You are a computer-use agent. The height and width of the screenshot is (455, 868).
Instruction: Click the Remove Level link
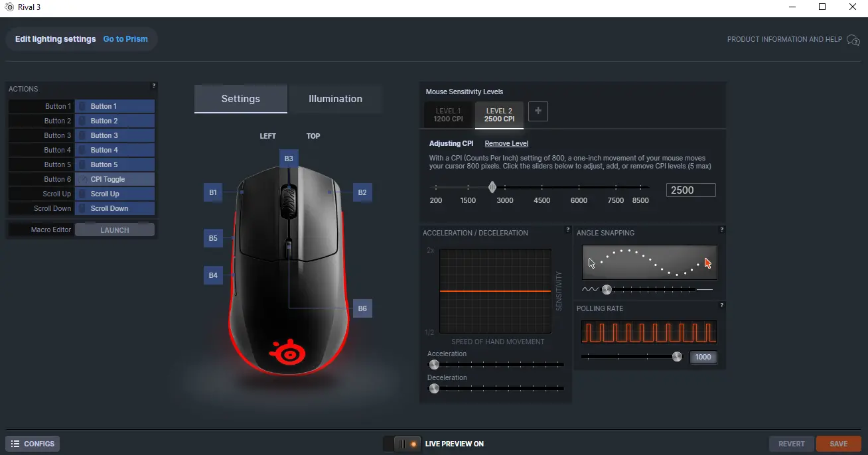click(x=506, y=143)
